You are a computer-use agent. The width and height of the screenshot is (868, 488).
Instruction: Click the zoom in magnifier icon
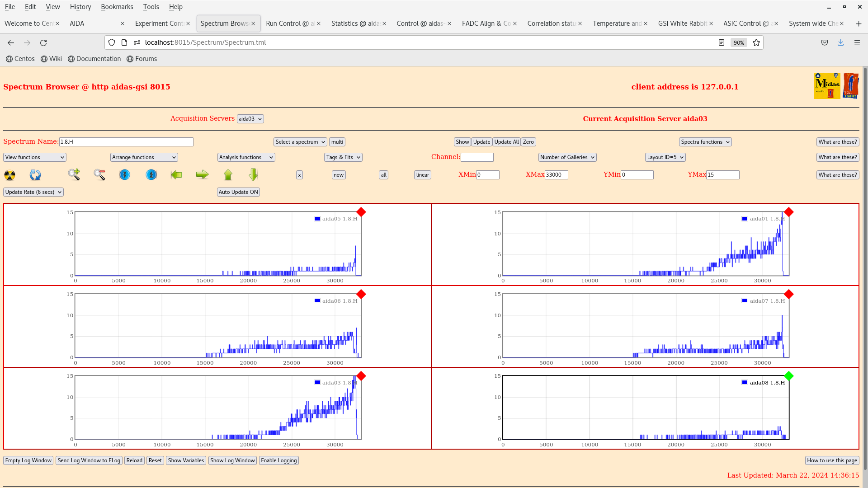(74, 174)
